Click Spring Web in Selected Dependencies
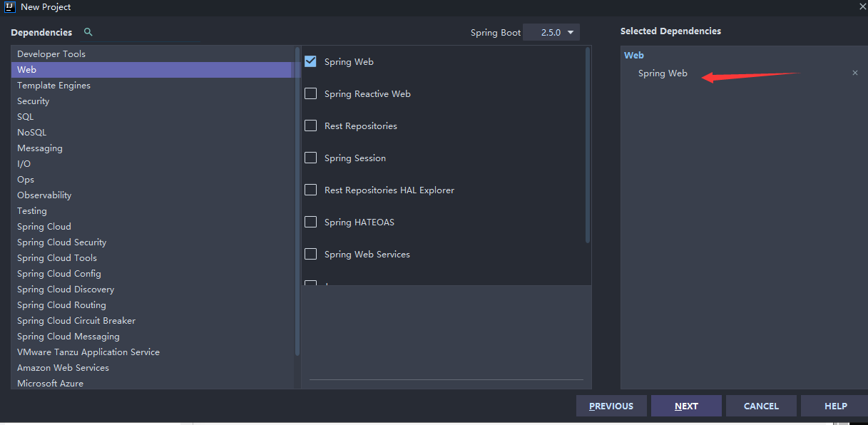The image size is (868, 425). [x=663, y=73]
